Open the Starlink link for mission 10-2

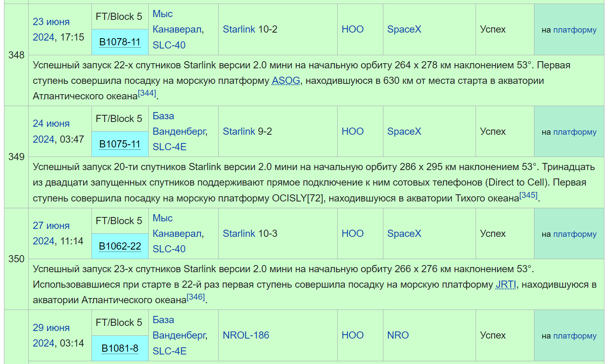239,29
